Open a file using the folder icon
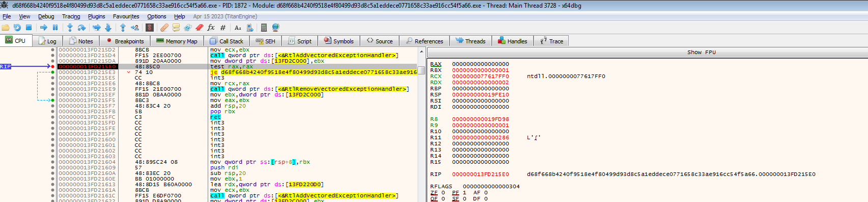 coord(6,28)
